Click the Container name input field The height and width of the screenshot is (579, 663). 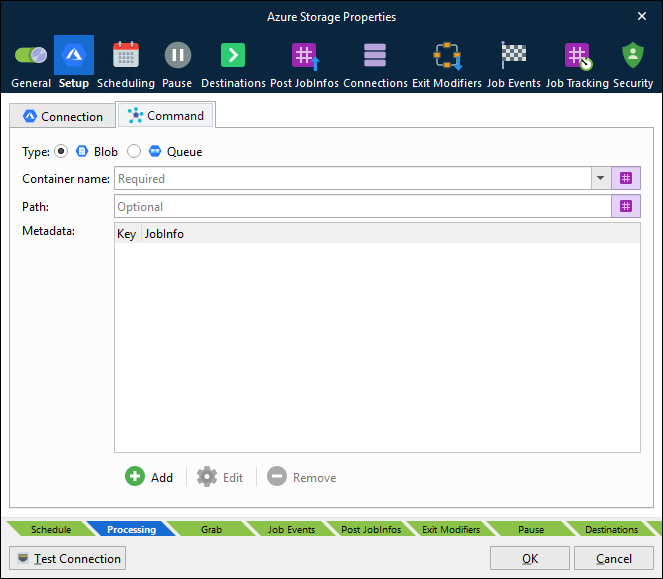[352, 178]
